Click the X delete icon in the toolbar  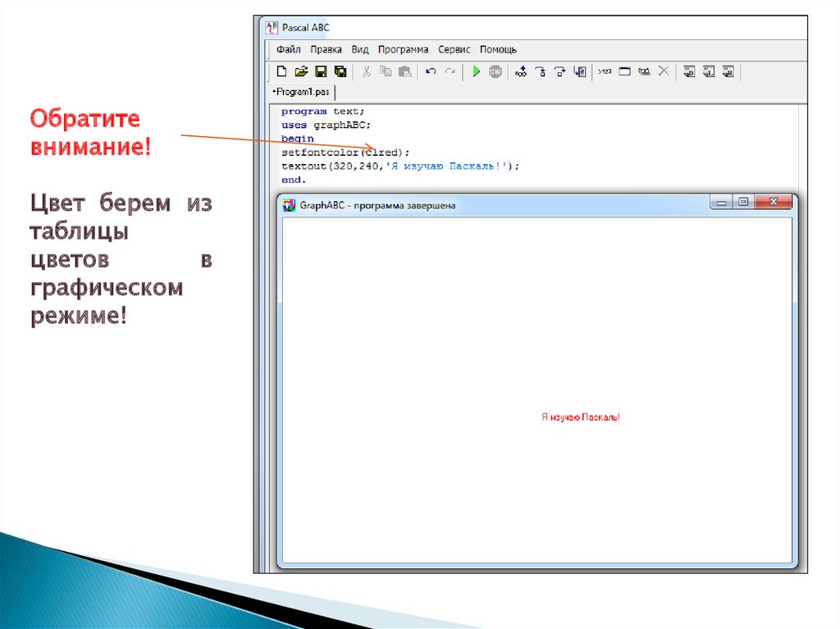[663, 71]
